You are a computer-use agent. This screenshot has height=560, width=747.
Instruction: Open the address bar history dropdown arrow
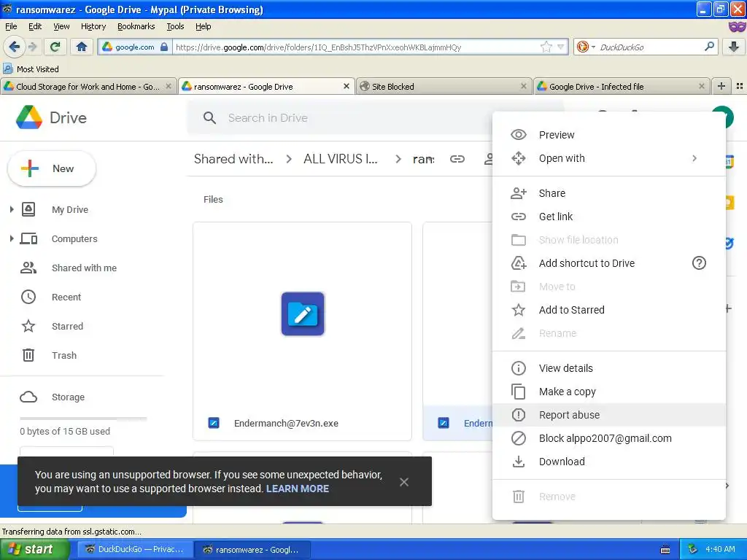[x=561, y=47]
